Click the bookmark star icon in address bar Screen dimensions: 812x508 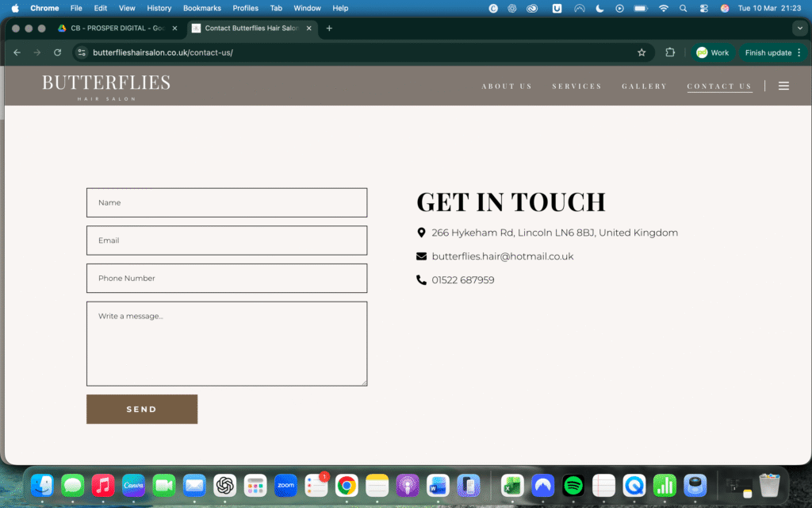point(642,52)
